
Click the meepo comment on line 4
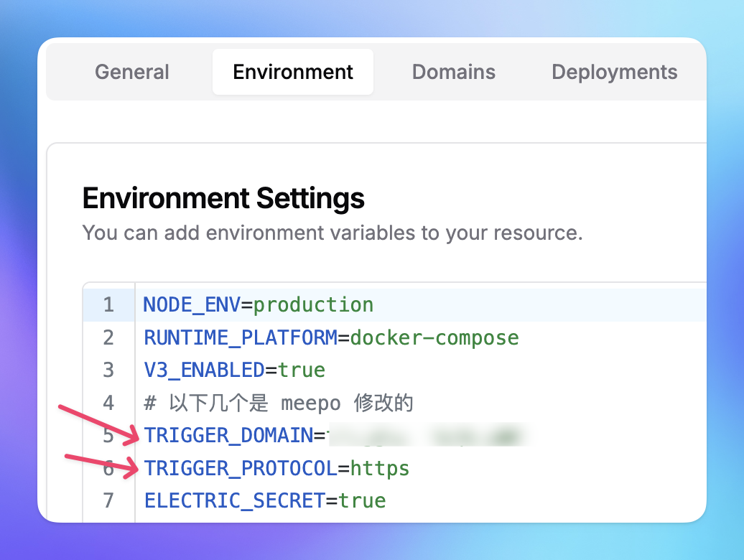(279, 403)
